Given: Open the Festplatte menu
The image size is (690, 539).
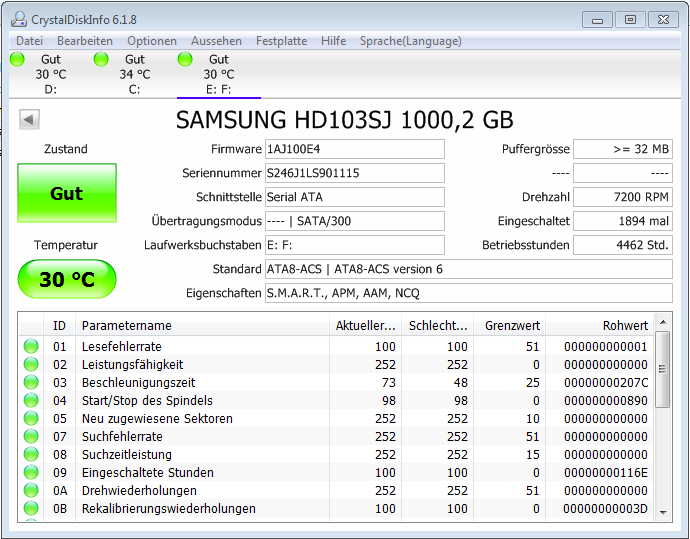Looking at the screenshot, I should pyautogui.click(x=282, y=41).
